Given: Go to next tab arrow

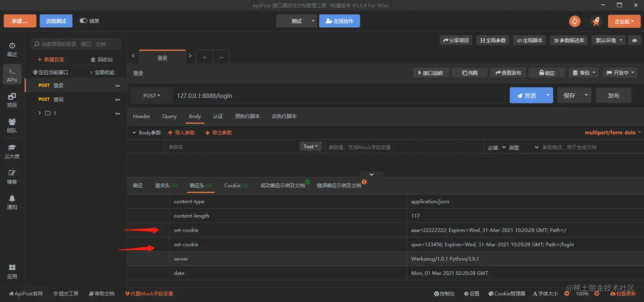Looking at the screenshot, I should [x=190, y=56].
